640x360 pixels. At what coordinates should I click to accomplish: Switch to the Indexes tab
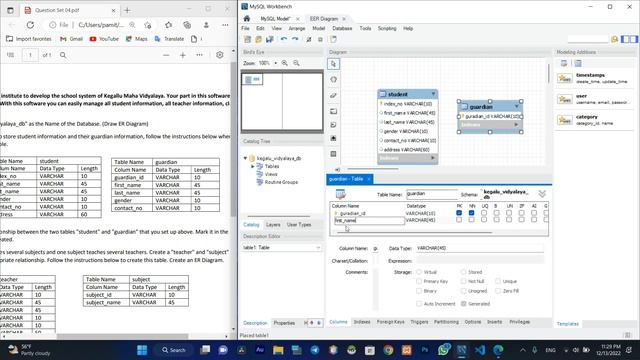[x=362, y=322]
